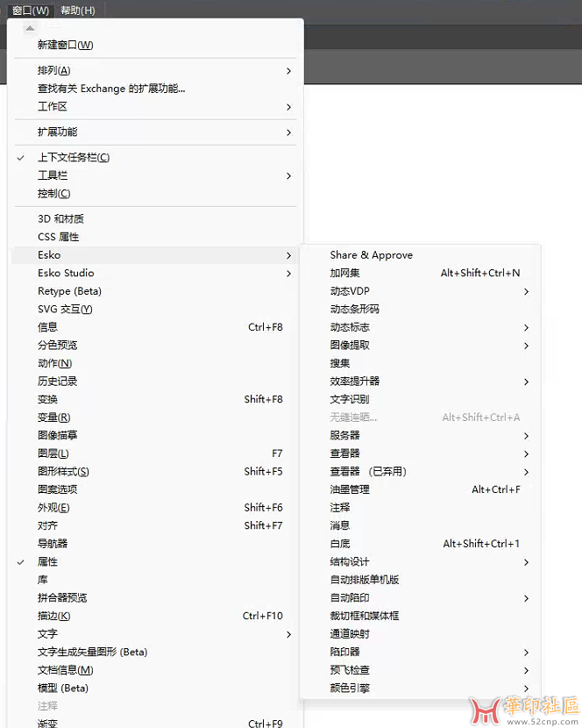Screen dimensions: 582x728
Task: Open the 分色预览 panel
Action: pos(155,346)
